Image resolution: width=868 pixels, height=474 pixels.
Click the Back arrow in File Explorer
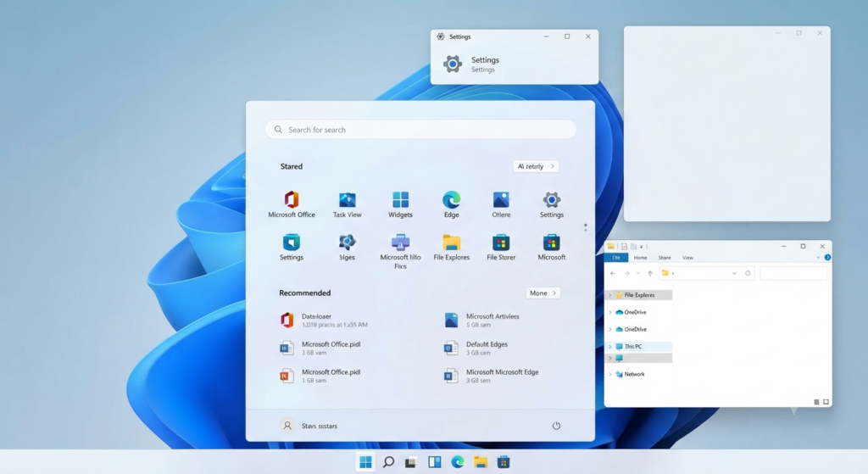(x=613, y=273)
